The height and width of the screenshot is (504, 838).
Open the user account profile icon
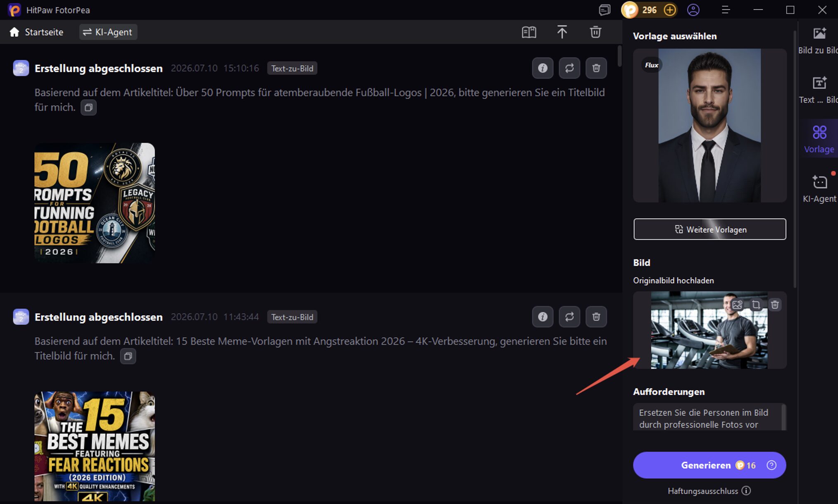pyautogui.click(x=693, y=10)
